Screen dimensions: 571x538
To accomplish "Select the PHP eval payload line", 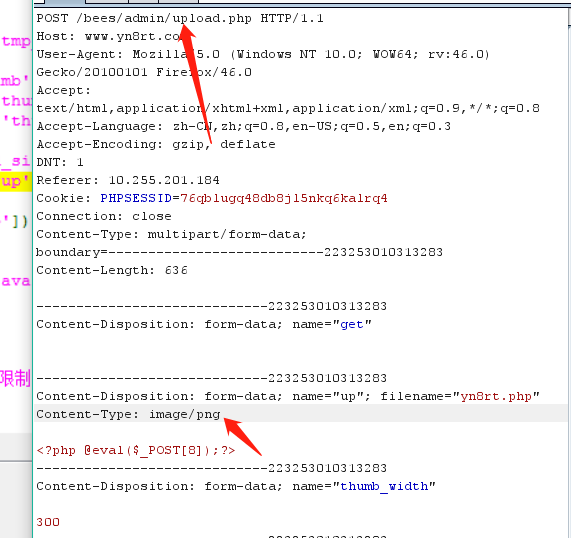I will 136,450.
